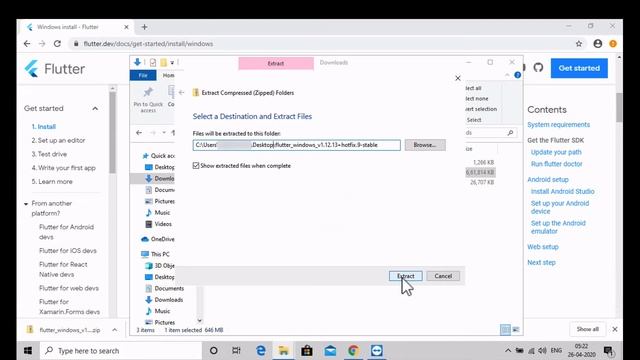Screen dimensions: 640x360
Task: Open 1. Install link in sidebar
Action: click(x=44, y=127)
